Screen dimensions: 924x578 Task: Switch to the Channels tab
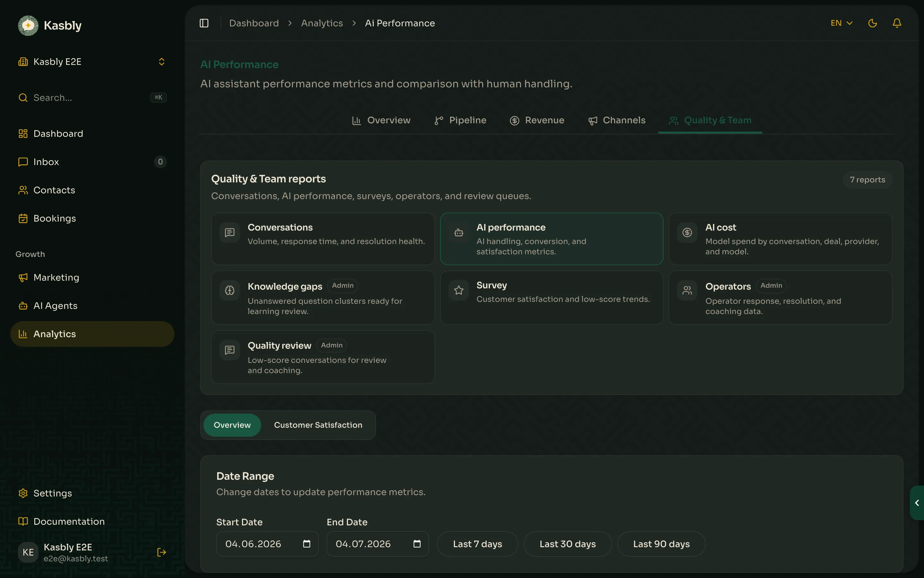click(x=617, y=120)
